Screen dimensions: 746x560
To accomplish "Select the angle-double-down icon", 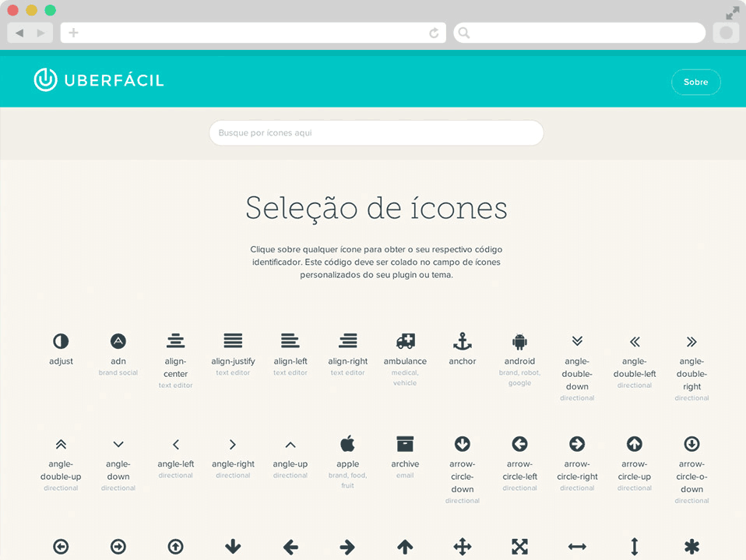I will [577, 341].
